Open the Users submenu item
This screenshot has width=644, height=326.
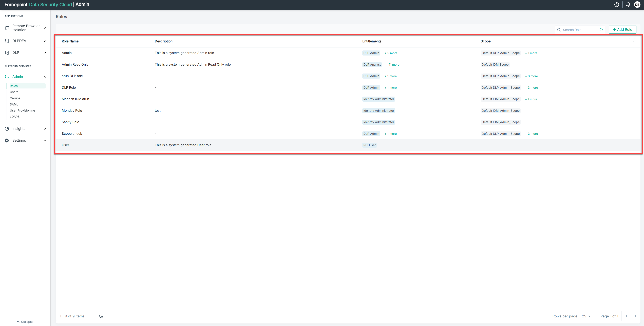coord(14,92)
